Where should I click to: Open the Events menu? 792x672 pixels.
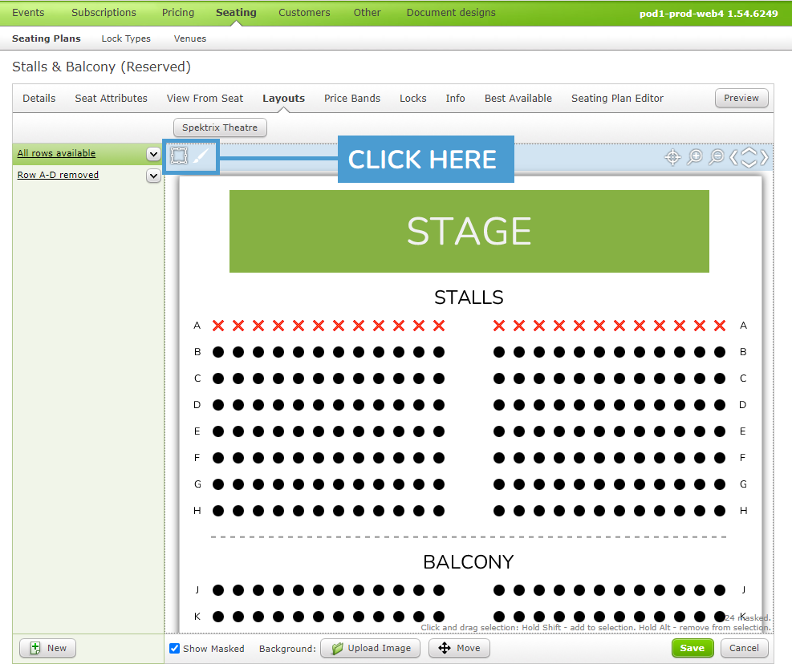point(28,13)
